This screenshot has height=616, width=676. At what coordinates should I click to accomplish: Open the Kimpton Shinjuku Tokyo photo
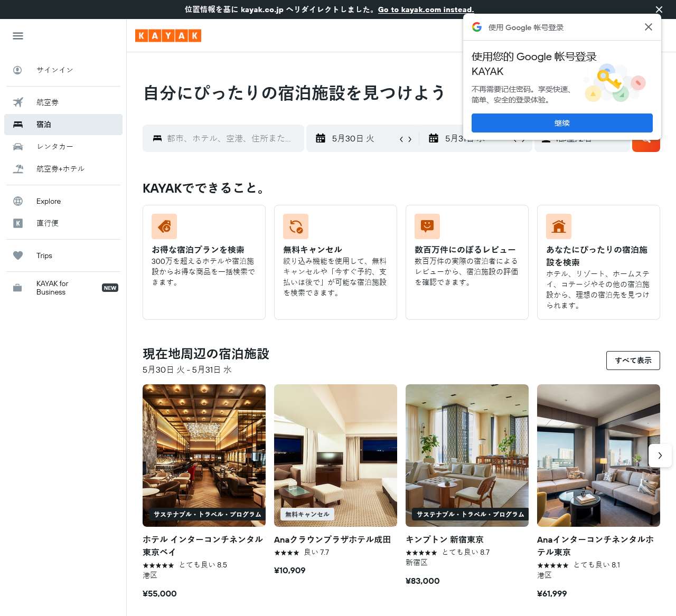467,456
